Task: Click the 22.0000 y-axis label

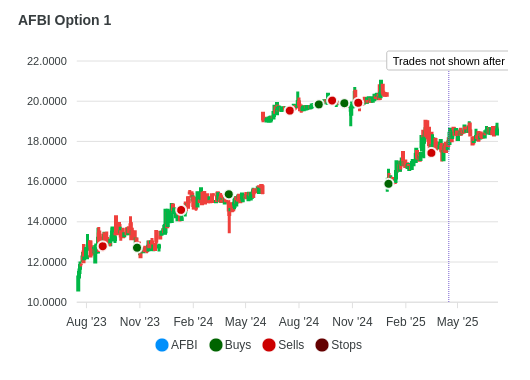Action: (47, 61)
